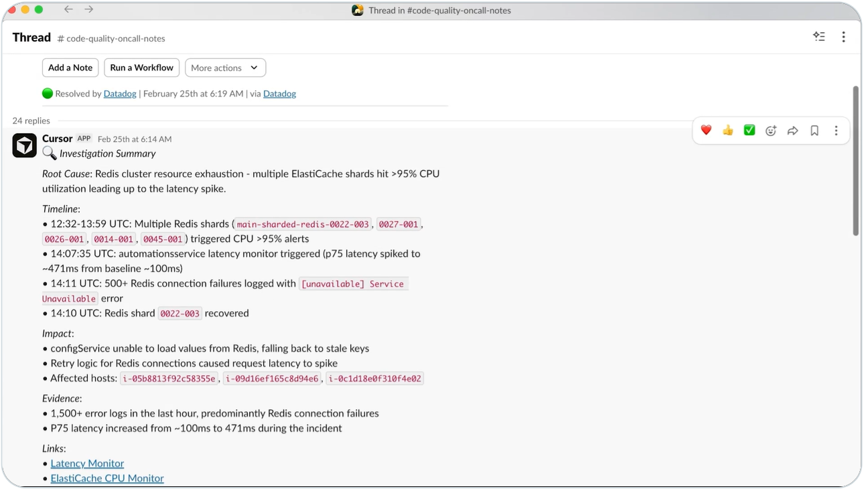React with the green check mark

coord(749,131)
